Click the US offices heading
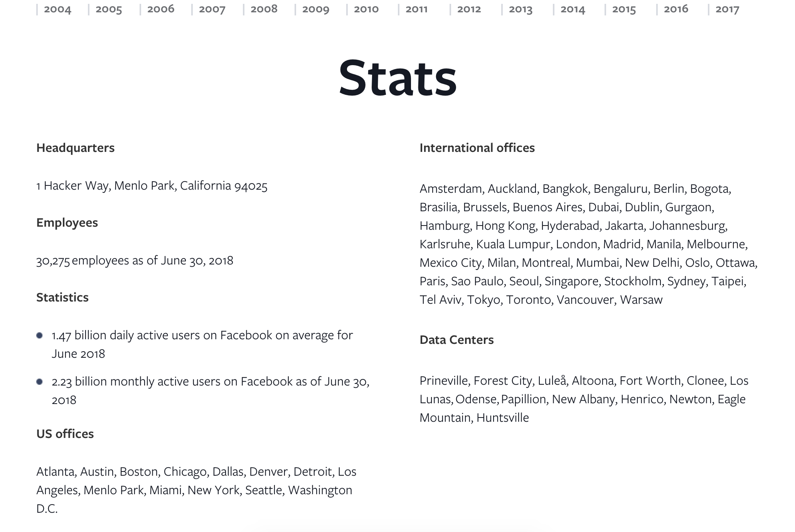The width and height of the screenshot is (795, 532). (x=65, y=434)
